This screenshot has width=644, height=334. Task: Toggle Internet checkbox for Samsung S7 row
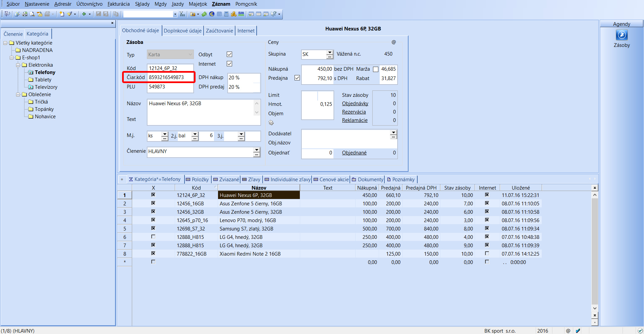point(487,228)
